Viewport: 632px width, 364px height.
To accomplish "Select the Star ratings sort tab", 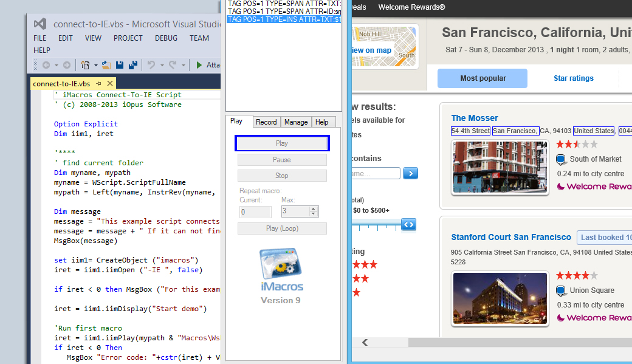I will pos(573,78).
